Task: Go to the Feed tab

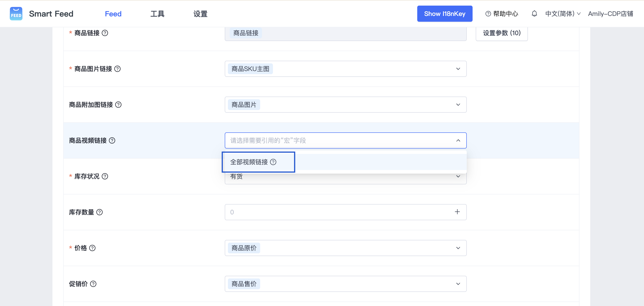Action: coord(113,14)
